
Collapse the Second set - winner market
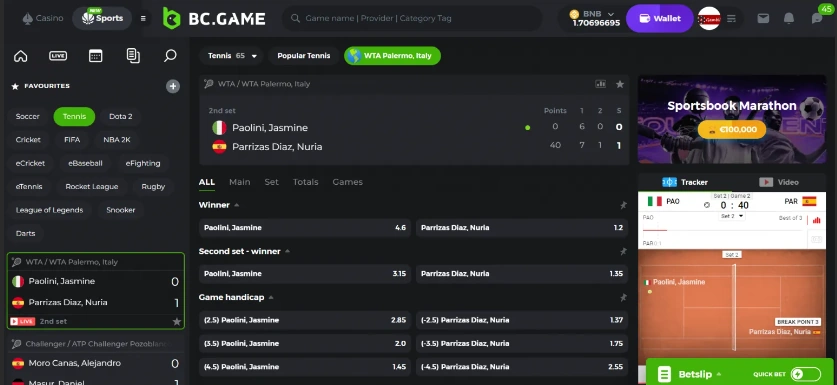coord(287,251)
